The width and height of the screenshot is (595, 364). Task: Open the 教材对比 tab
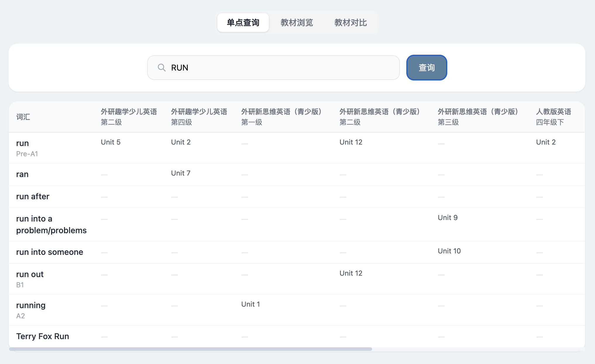(x=350, y=23)
